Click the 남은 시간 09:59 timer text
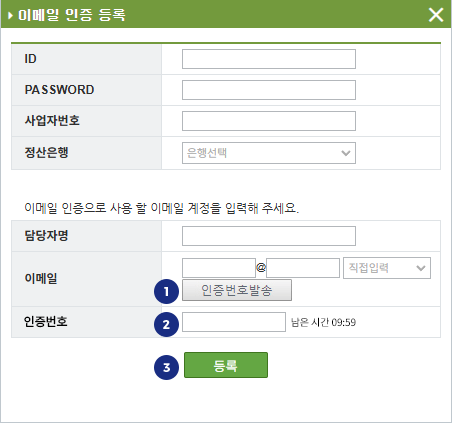This screenshot has width=452, height=423. click(323, 322)
